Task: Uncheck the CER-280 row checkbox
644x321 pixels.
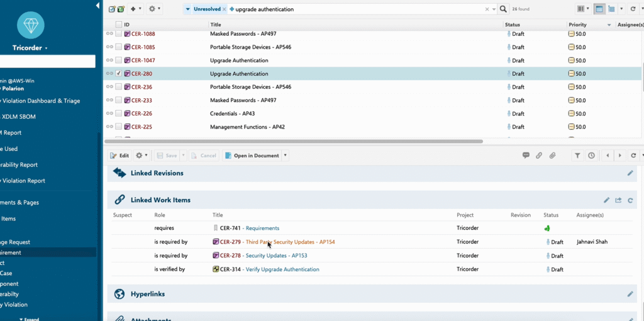Action: click(119, 74)
